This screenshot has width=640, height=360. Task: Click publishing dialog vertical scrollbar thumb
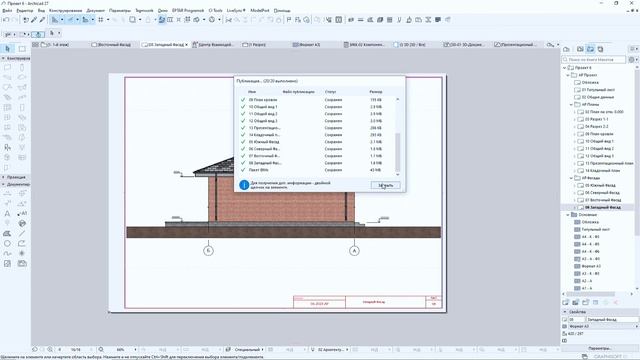click(398, 152)
